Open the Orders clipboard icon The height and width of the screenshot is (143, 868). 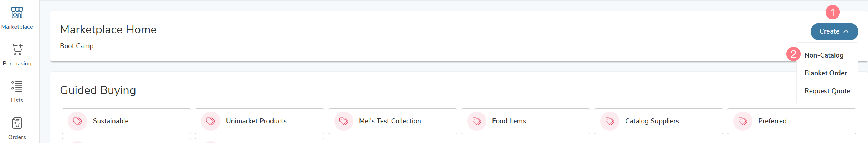click(17, 123)
